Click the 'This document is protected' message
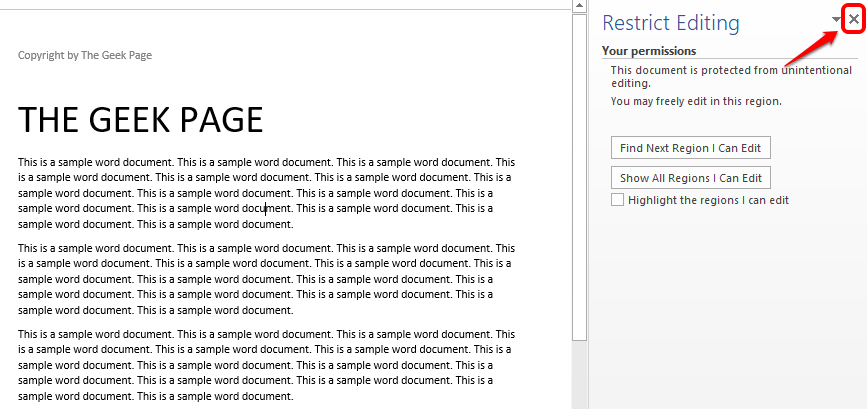 tap(731, 77)
